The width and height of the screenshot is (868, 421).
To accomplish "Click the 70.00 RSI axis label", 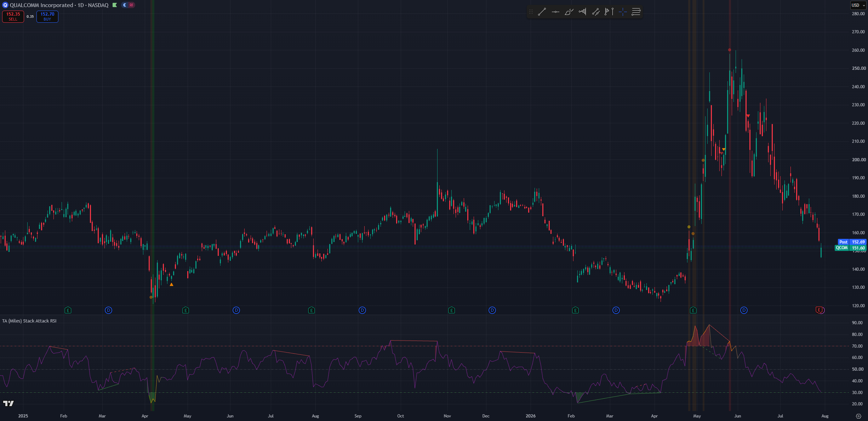I will point(857,346).
